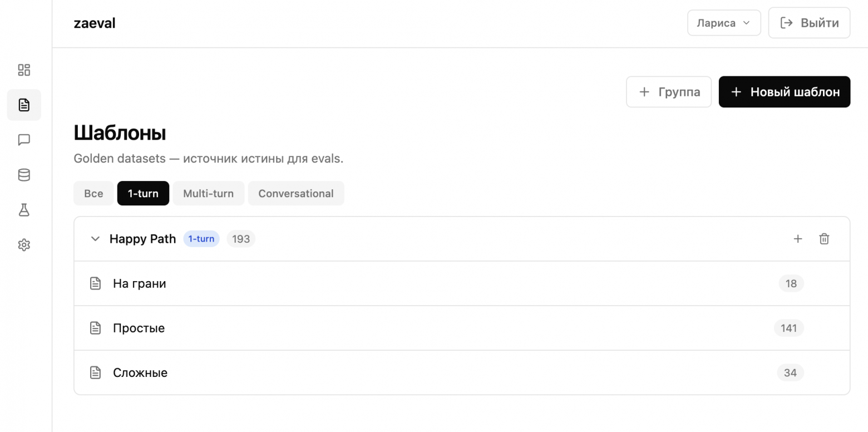
Task: Open the На грани template row
Action: pyautogui.click(x=140, y=283)
